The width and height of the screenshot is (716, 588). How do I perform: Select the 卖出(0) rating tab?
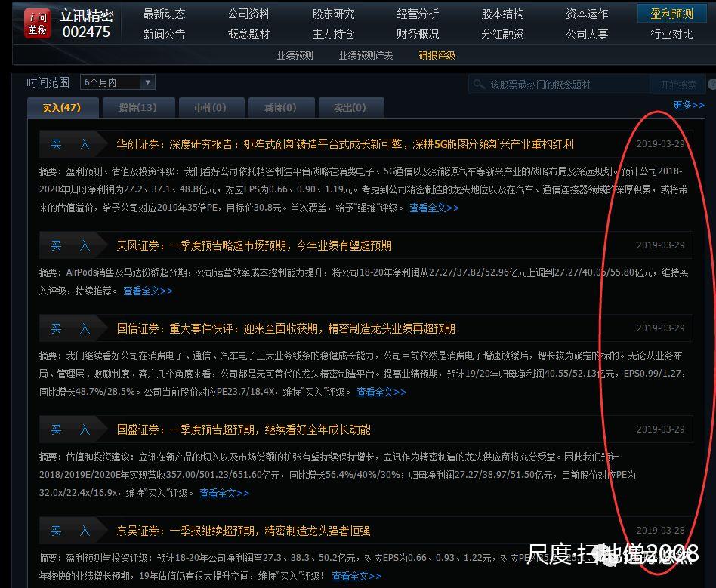[351, 108]
